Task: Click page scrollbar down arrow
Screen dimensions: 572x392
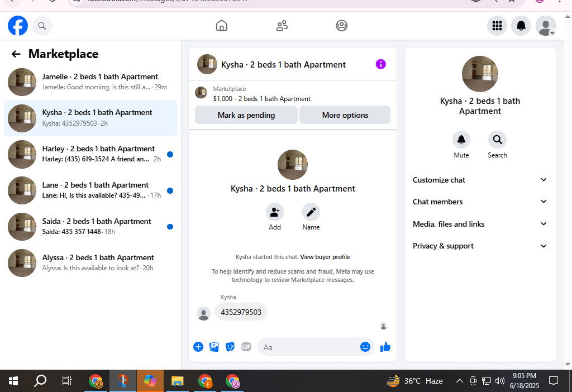Action: [568, 364]
